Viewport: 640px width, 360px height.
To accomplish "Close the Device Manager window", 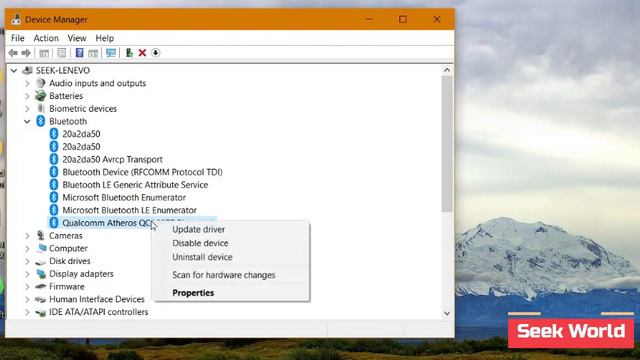I will pos(437,19).
